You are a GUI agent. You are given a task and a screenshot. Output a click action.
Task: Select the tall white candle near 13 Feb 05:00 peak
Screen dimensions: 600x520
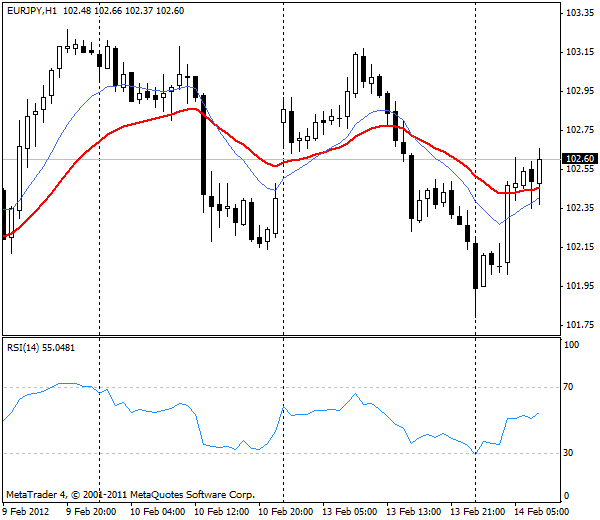coord(355,74)
